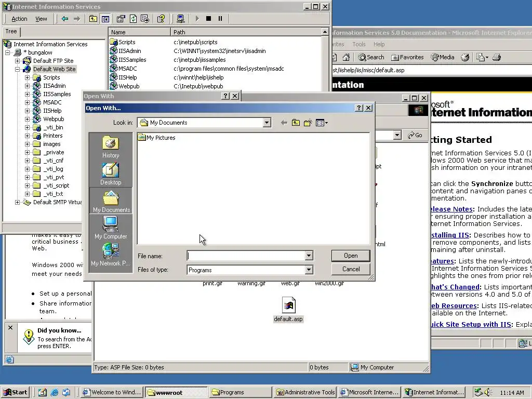
Task: Collapse the Default Web Site node
Action: click(17, 69)
